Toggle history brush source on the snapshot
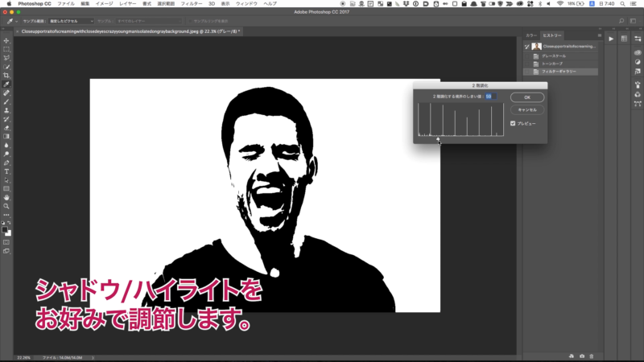The image size is (644, 362). click(527, 47)
